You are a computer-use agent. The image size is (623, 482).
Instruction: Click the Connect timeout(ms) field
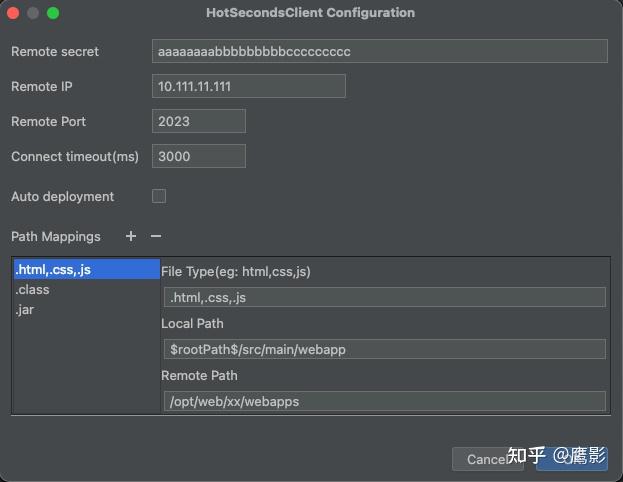click(199, 156)
